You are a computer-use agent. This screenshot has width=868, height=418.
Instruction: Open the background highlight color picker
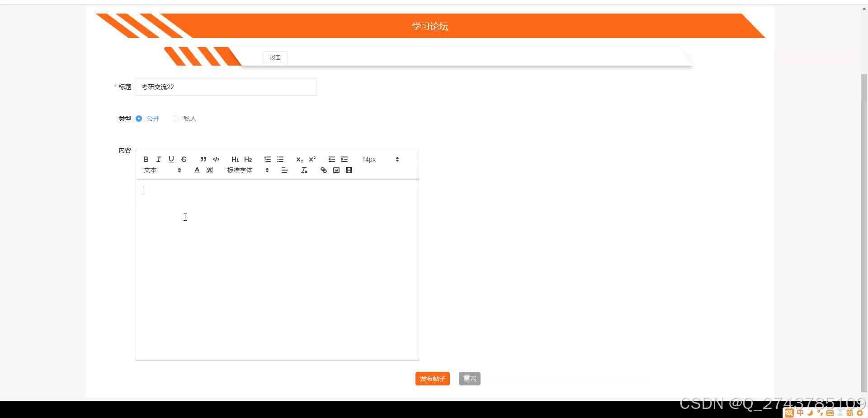tap(210, 170)
